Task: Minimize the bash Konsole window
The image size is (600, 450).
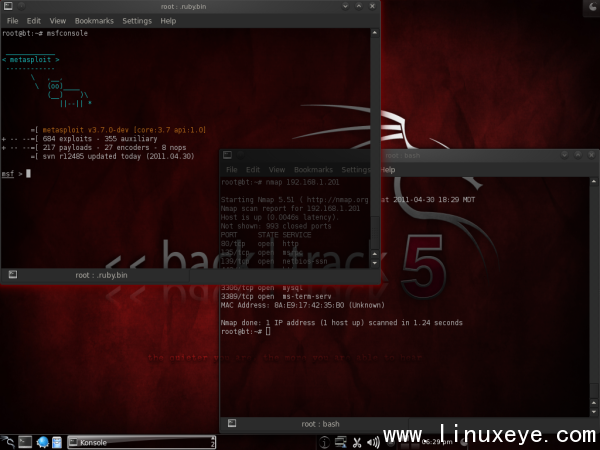Action: coord(564,155)
